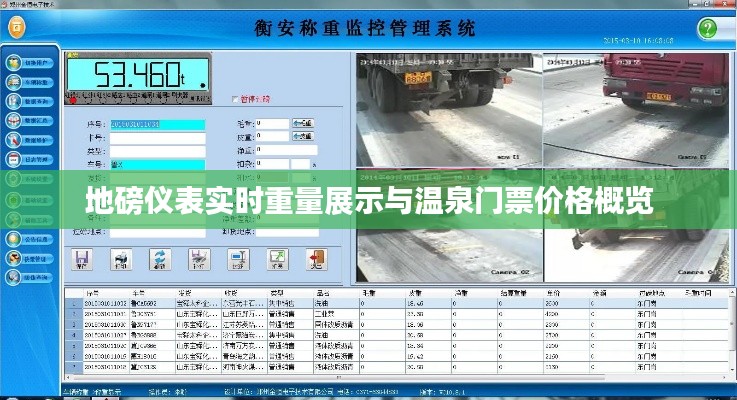
Task: Click the printer icon in the bottom toolbar
Action: point(121,259)
